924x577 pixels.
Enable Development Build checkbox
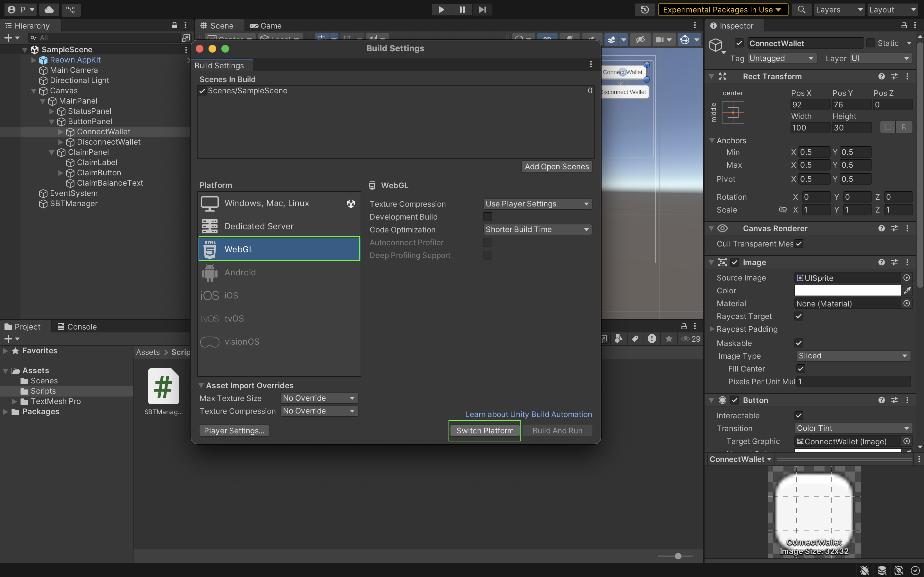(x=488, y=217)
